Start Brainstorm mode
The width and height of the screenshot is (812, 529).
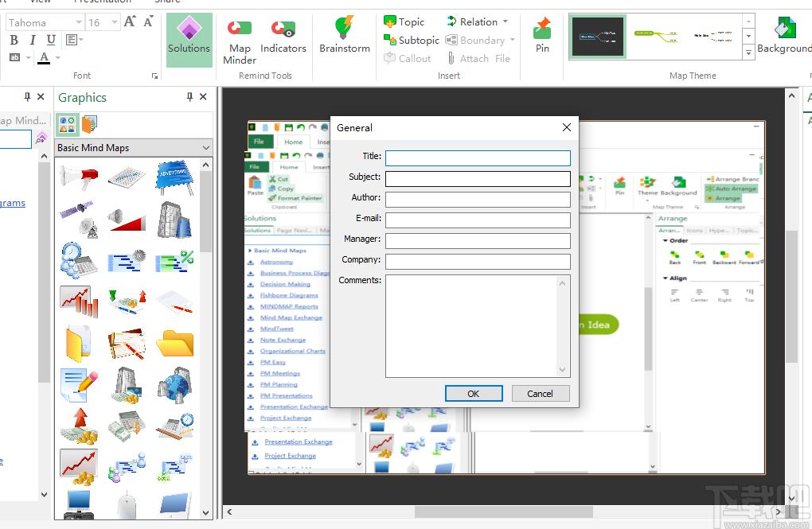coord(345,35)
